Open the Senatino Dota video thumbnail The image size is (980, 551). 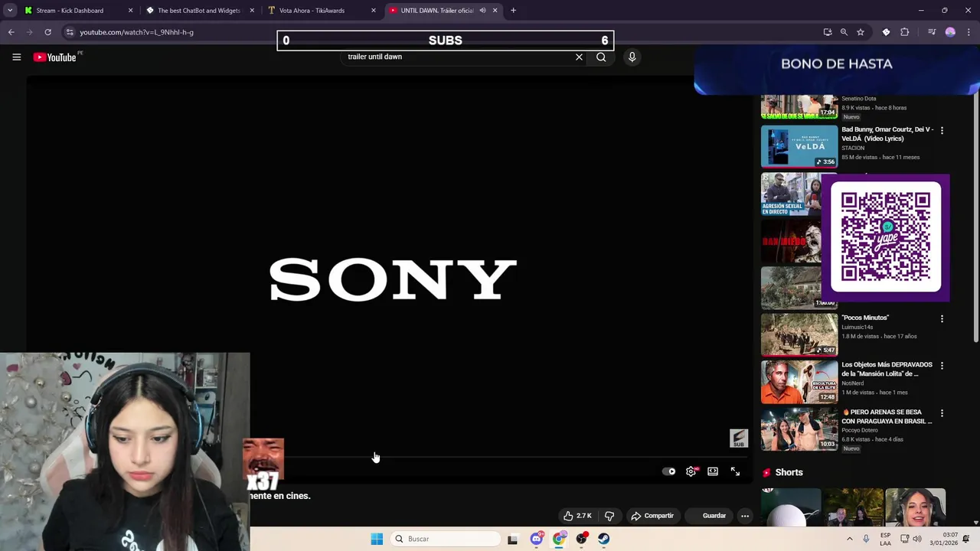[x=799, y=106]
